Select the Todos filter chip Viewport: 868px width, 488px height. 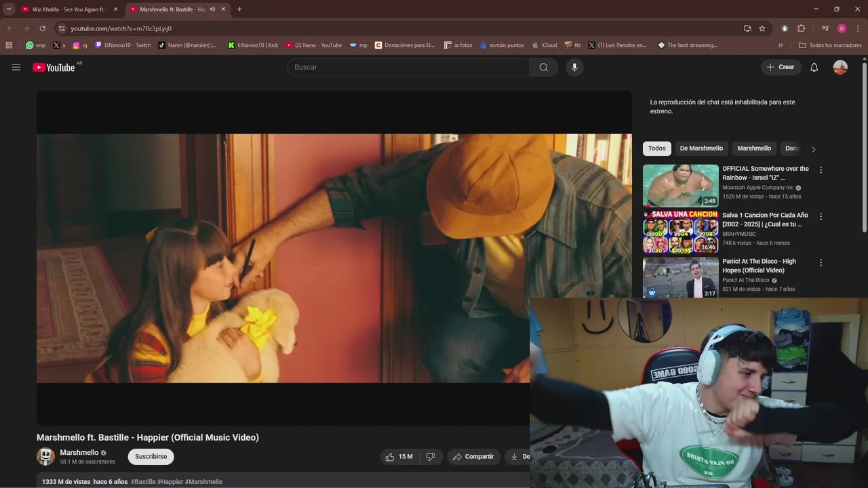click(x=657, y=148)
